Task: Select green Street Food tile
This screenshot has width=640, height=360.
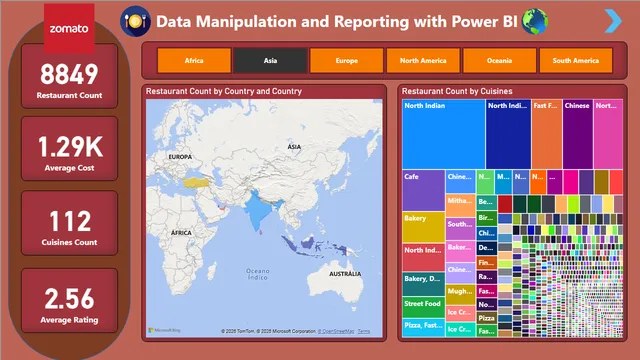Action: click(x=423, y=308)
